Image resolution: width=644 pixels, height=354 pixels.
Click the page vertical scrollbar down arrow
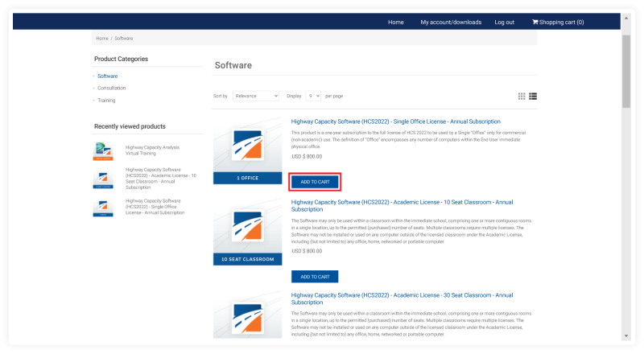point(626,335)
